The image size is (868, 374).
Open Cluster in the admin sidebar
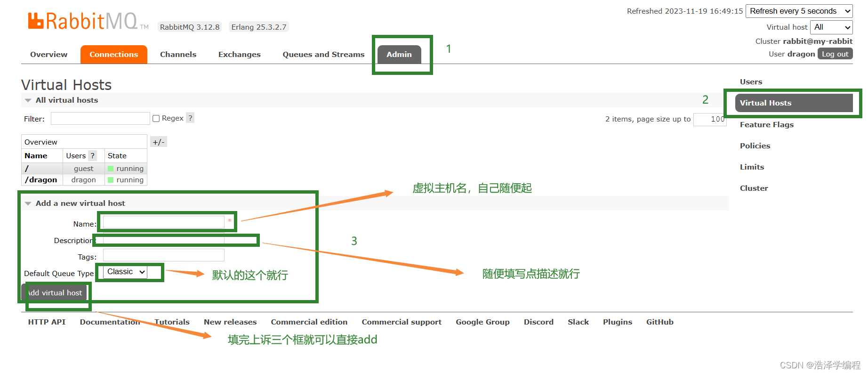click(754, 188)
